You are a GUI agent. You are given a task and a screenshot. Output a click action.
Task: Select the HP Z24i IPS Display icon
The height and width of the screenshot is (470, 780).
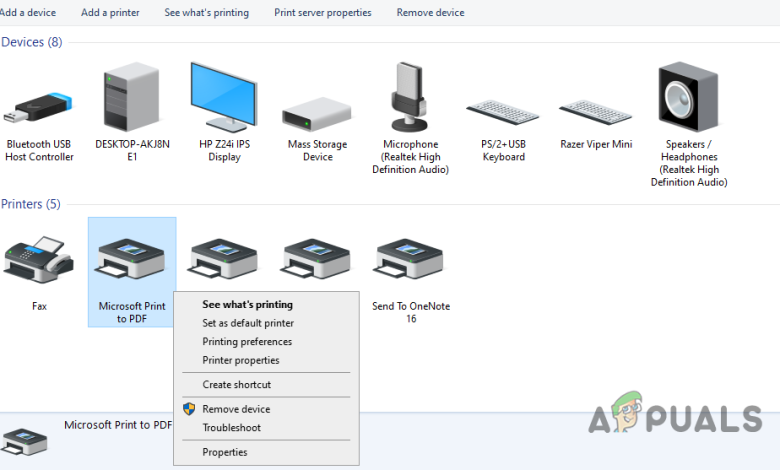(224, 97)
